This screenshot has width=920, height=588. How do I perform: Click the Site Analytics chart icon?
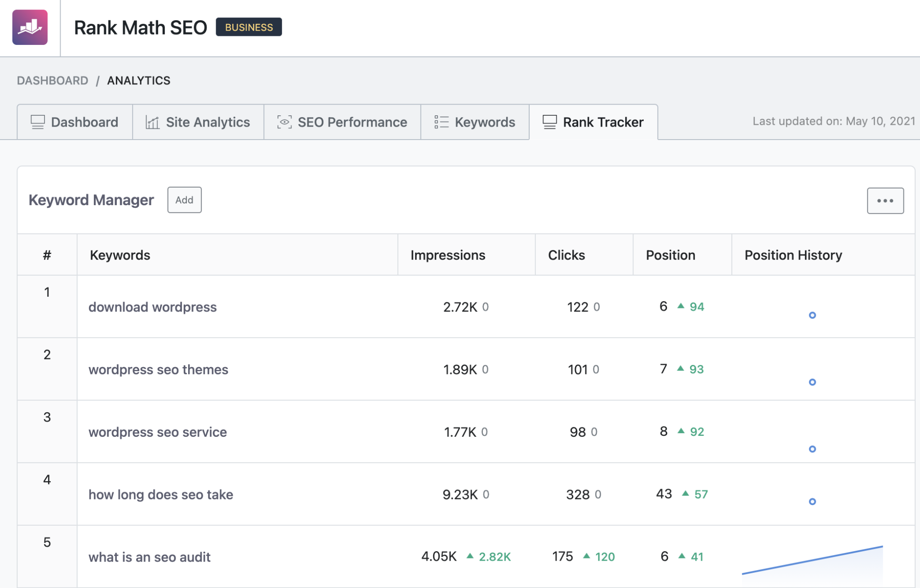coord(152,122)
